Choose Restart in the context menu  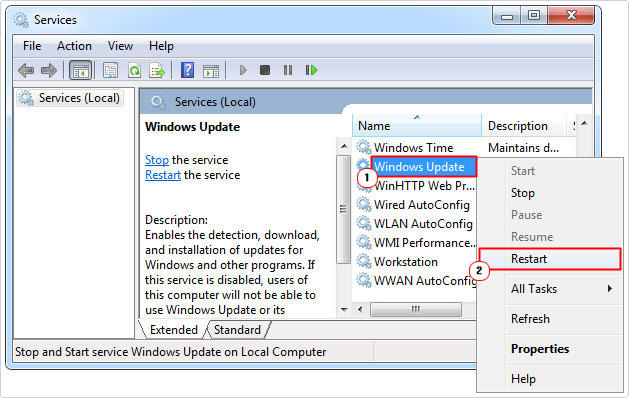click(550, 259)
